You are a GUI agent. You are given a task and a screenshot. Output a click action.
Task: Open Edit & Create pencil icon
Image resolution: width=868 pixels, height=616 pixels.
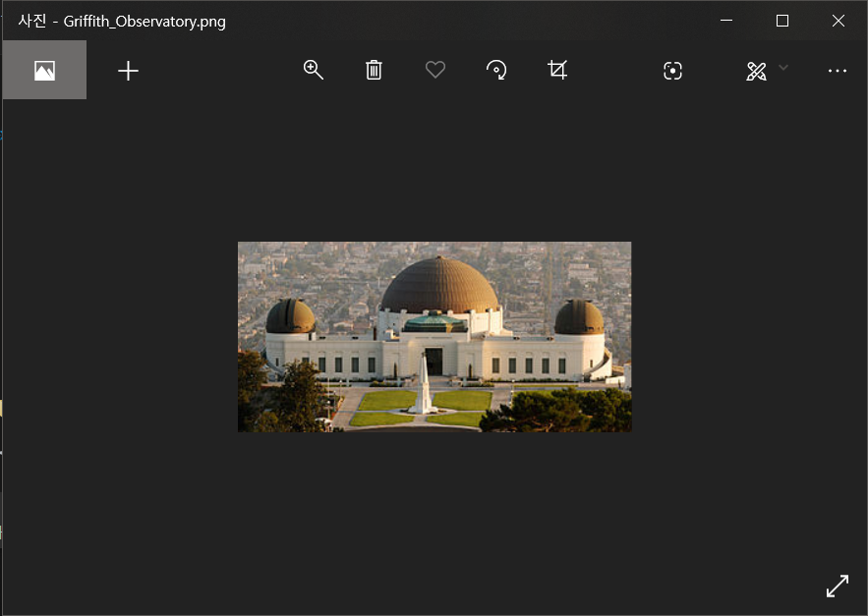[x=756, y=71]
